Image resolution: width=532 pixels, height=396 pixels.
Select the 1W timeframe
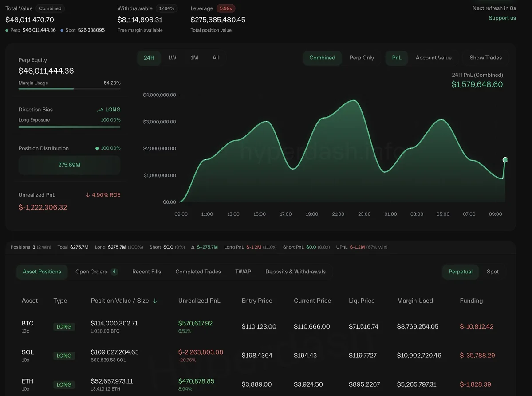click(x=172, y=58)
